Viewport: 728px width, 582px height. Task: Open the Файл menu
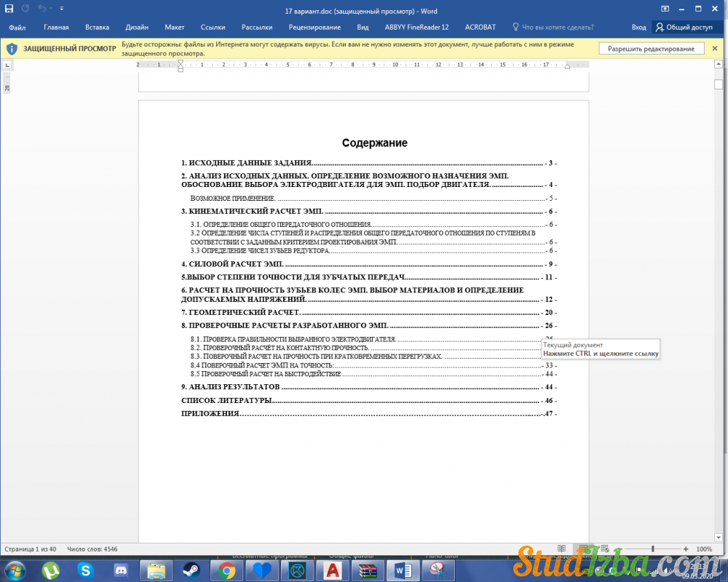tap(17, 27)
